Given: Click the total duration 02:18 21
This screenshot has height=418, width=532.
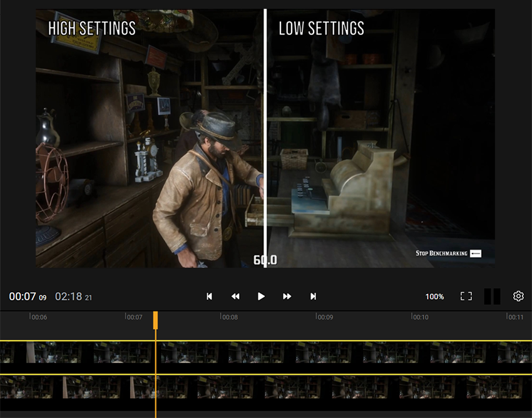Looking at the screenshot, I should [73, 297].
